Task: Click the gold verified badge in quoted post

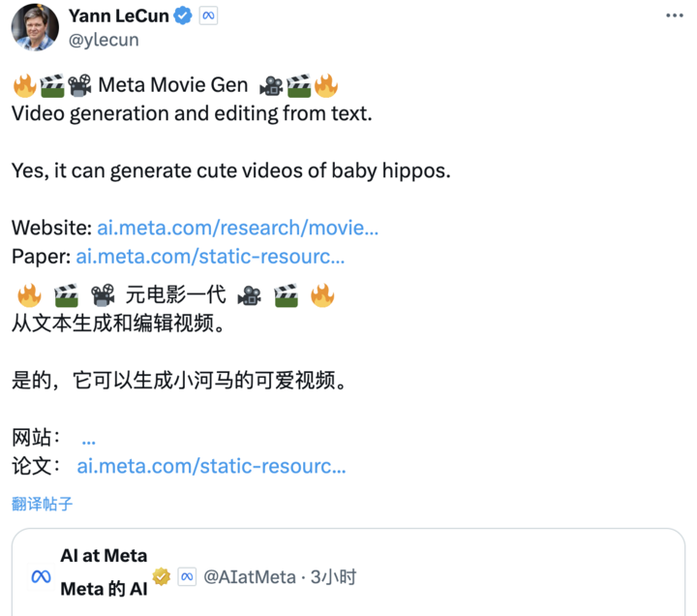Action: [162, 577]
